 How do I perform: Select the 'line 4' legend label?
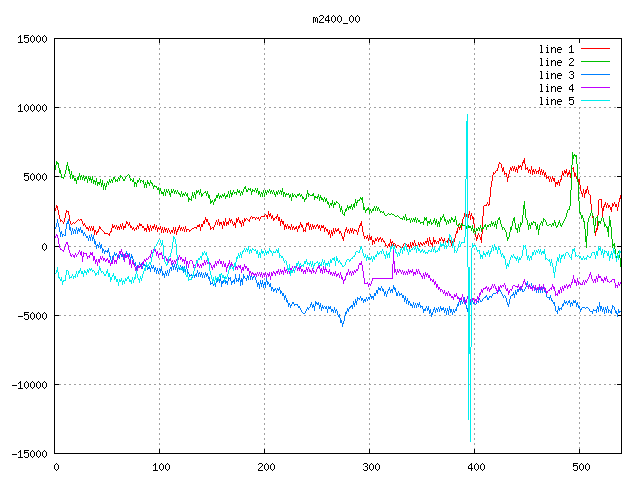coord(556,88)
